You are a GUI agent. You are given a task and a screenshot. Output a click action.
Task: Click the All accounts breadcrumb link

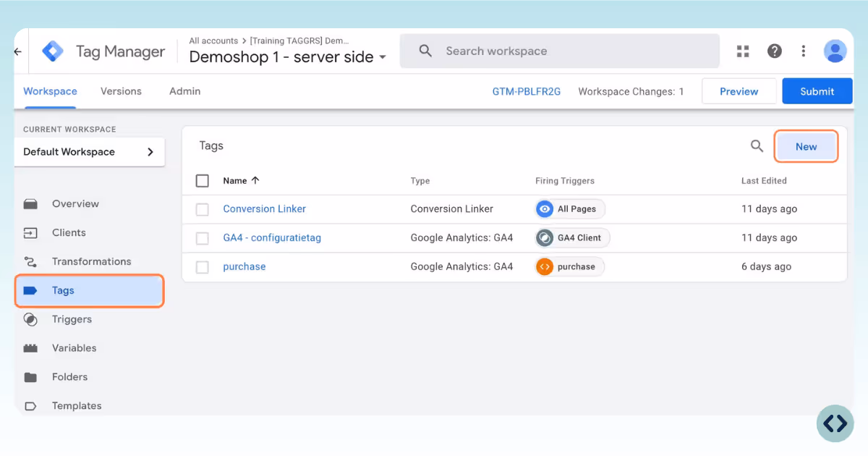[x=213, y=41]
